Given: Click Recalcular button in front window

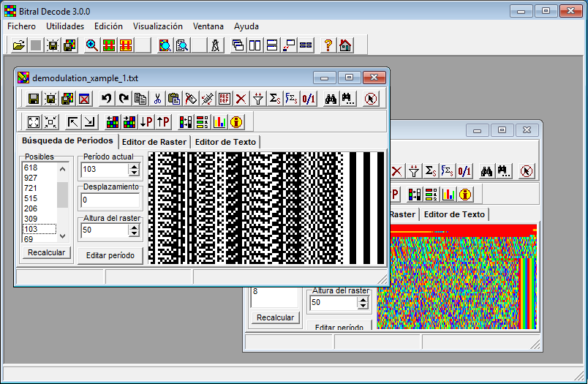Looking at the screenshot, I should pos(47,253).
